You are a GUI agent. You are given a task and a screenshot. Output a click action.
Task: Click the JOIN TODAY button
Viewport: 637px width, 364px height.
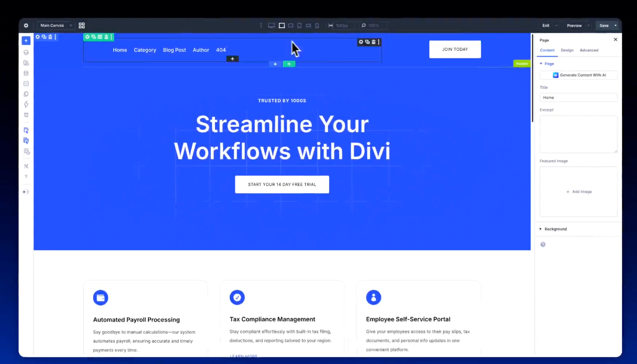point(455,49)
